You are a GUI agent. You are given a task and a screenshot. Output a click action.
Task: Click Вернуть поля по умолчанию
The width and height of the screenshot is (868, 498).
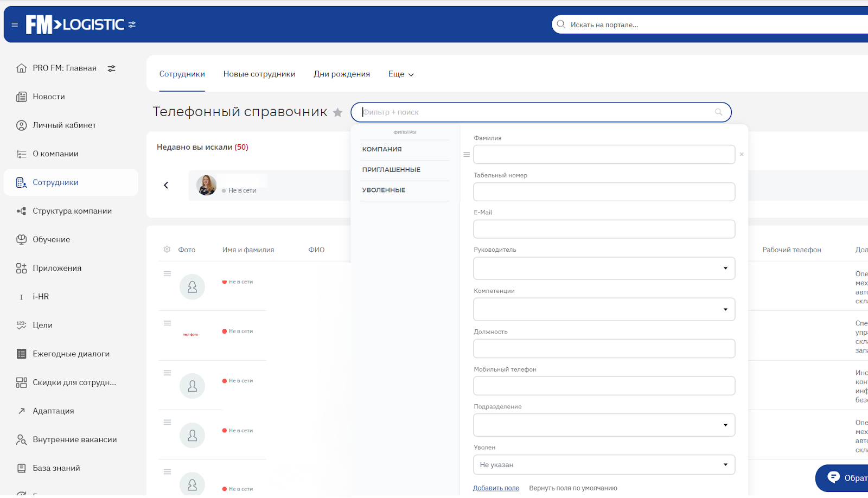(573, 488)
